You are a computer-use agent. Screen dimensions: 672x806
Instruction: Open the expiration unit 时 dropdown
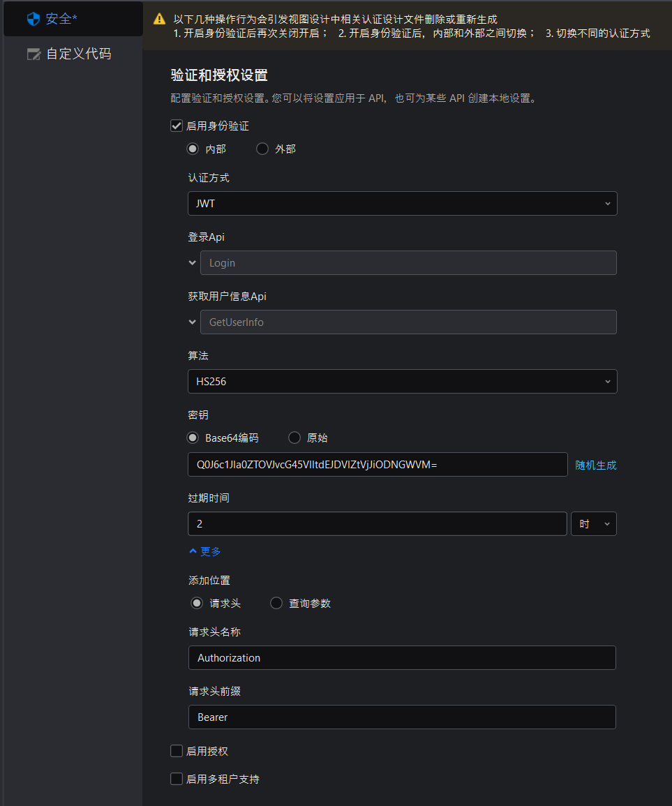(593, 524)
